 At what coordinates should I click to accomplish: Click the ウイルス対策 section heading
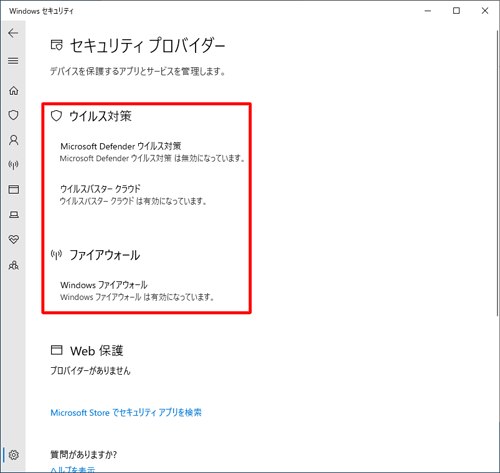coord(100,116)
